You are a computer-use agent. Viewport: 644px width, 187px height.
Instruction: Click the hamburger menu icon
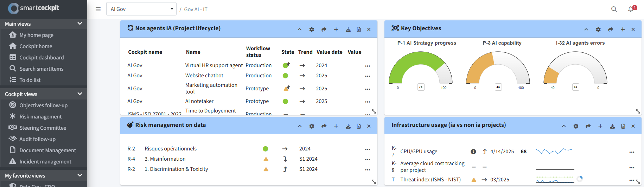point(98,9)
